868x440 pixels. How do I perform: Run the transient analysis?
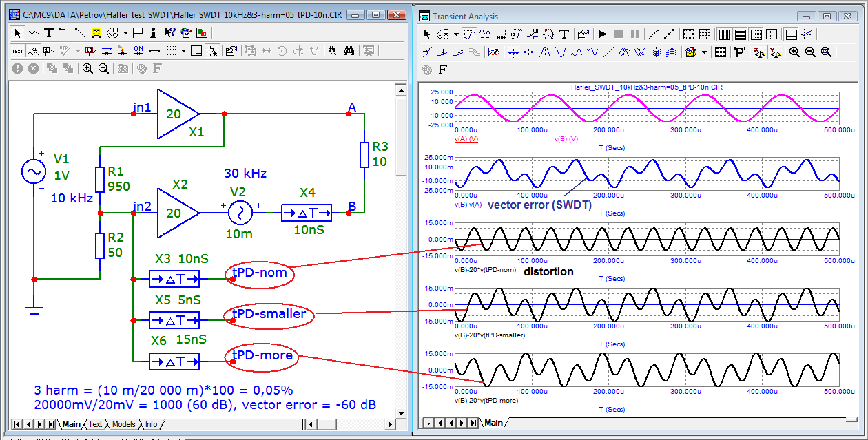pyautogui.click(x=603, y=34)
